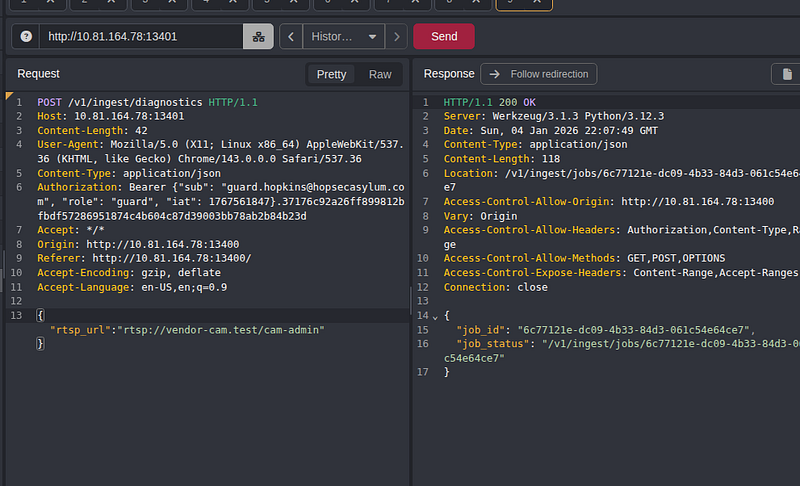Viewport: 800px width, 486px height.
Task: Click the rtsp_url JSON value in request body
Action: click(x=221, y=330)
